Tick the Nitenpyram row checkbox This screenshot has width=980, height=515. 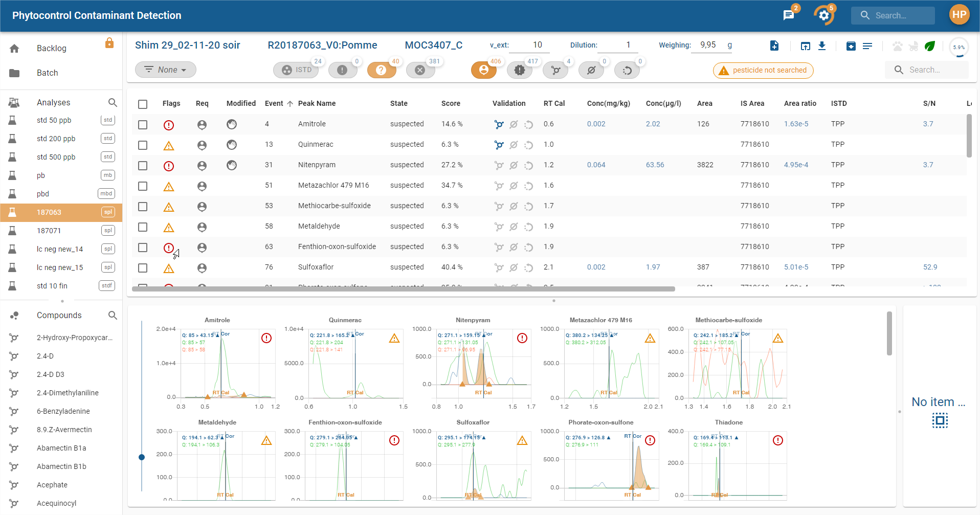coord(143,166)
